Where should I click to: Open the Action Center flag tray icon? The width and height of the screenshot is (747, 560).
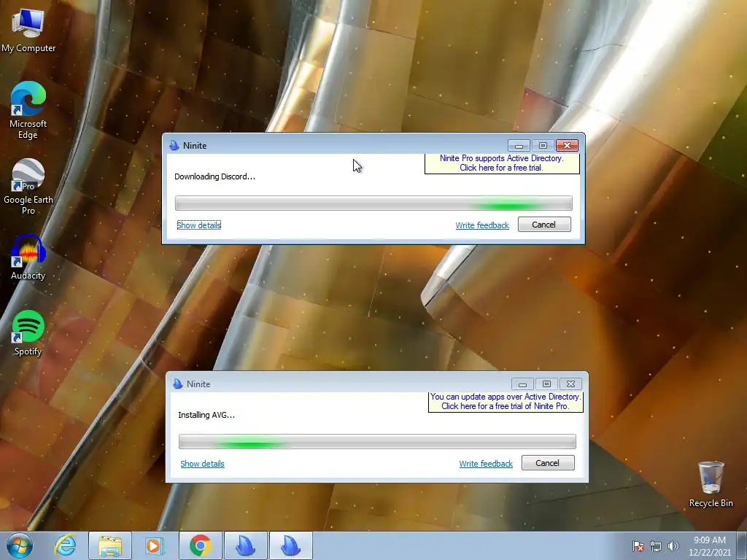(638, 546)
